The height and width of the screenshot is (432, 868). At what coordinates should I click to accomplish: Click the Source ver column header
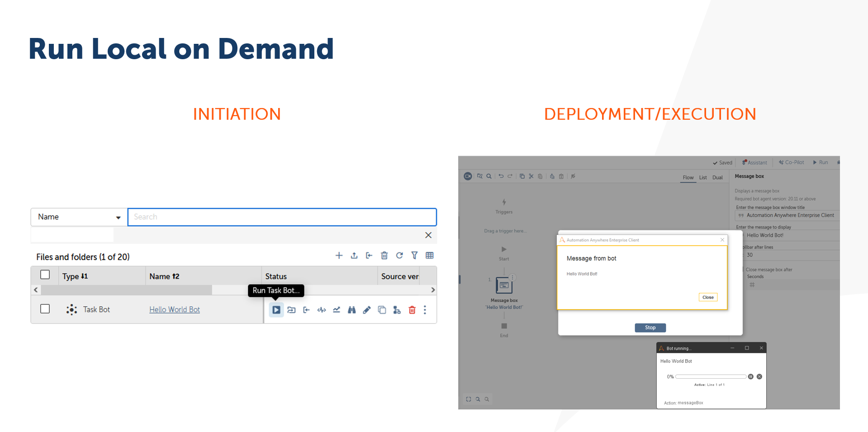pos(400,276)
